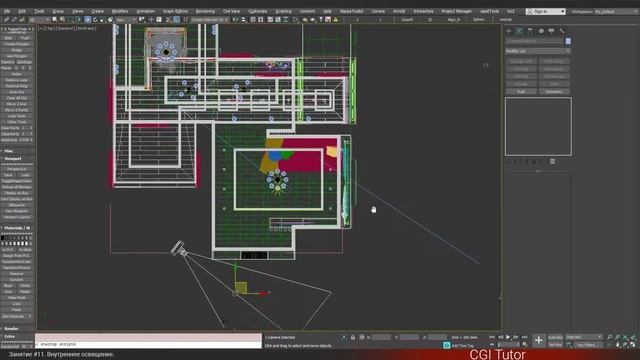
Task: Click the Add Time Tag icon
Action: pos(447,345)
